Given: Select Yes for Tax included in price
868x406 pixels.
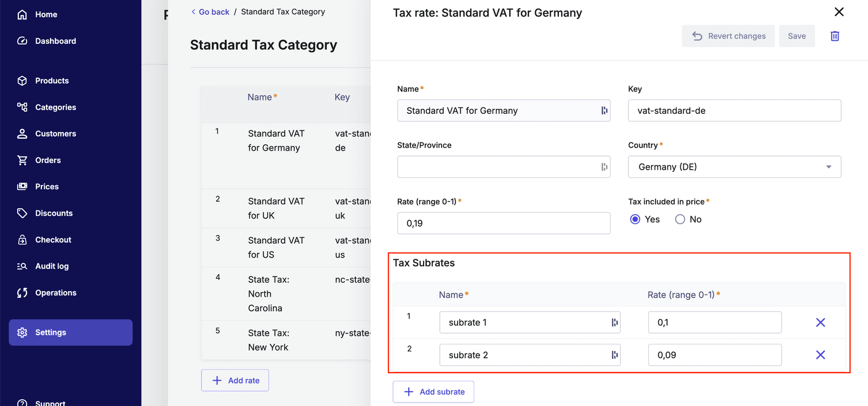Looking at the screenshot, I should [635, 219].
